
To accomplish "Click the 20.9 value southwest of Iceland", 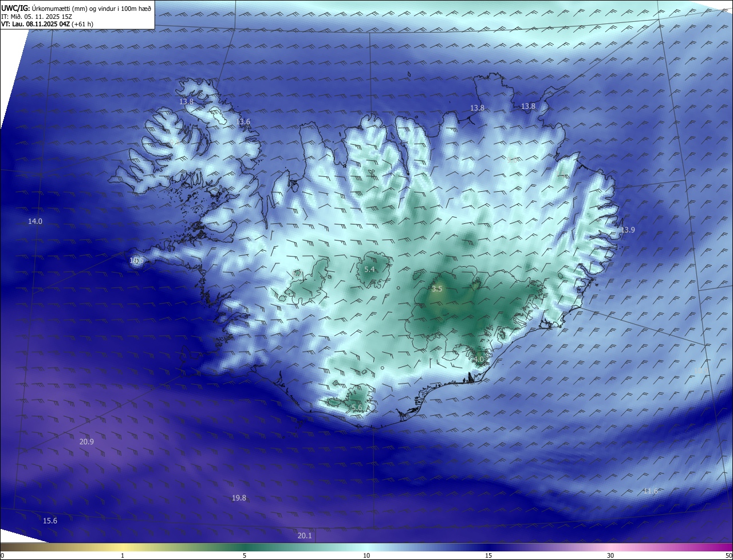I will 86,441.
